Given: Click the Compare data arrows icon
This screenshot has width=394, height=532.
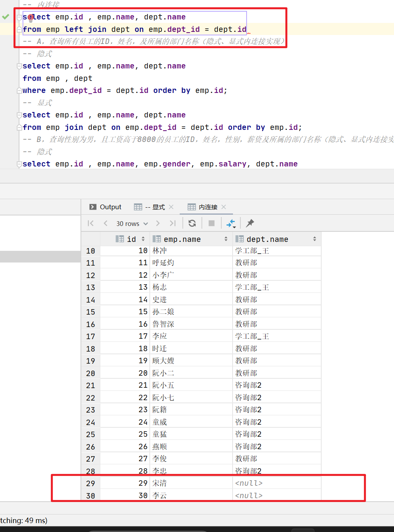Looking at the screenshot, I should point(231,223).
